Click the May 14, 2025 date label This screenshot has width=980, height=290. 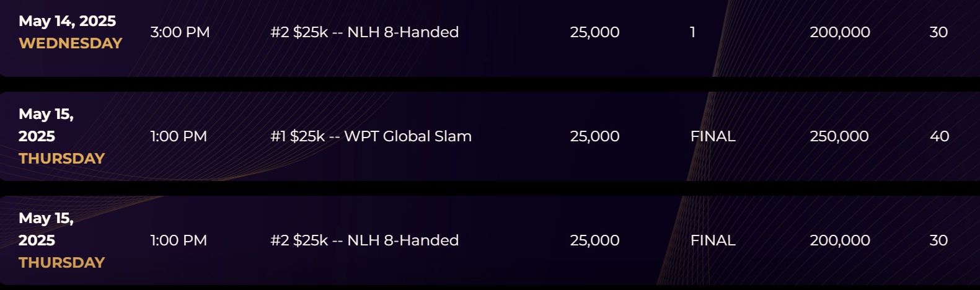[67, 21]
